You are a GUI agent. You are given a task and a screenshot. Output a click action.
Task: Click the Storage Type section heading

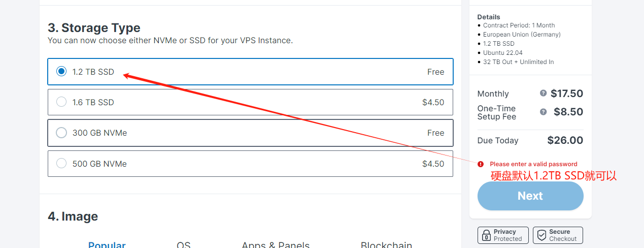click(94, 27)
